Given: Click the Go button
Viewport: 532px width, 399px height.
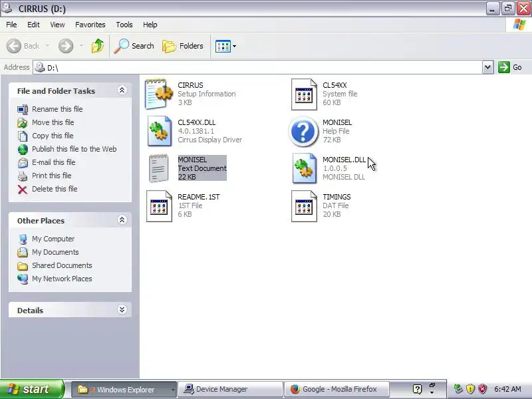Looking at the screenshot, I should (x=510, y=67).
